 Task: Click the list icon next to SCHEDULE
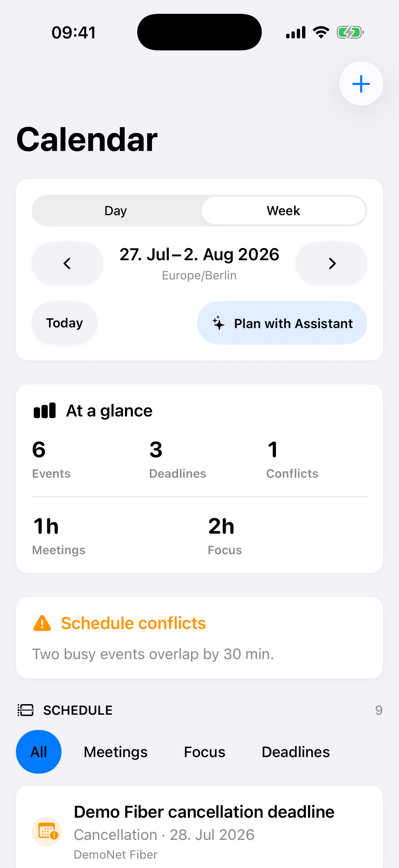pos(25,710)
